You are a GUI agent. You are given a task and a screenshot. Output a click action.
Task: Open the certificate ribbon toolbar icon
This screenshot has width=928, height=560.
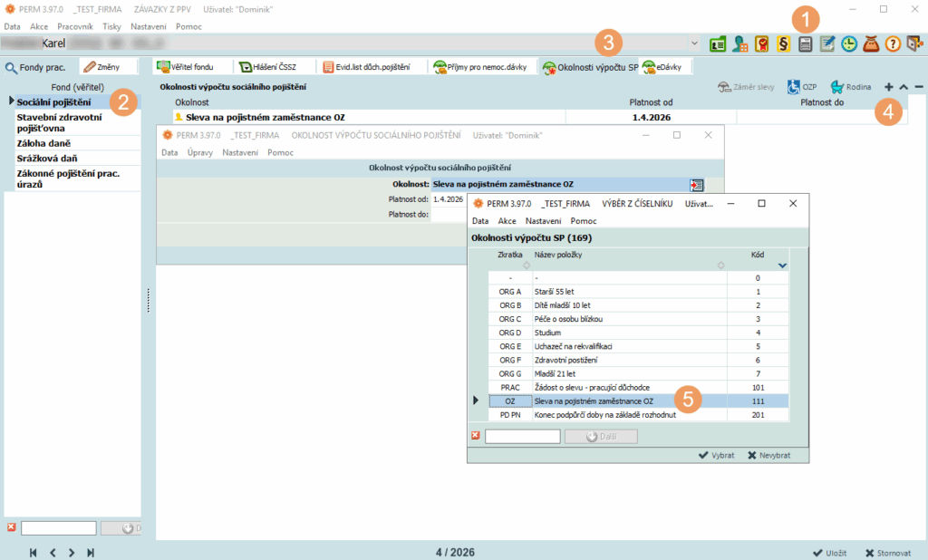click(x=761, y=43)
